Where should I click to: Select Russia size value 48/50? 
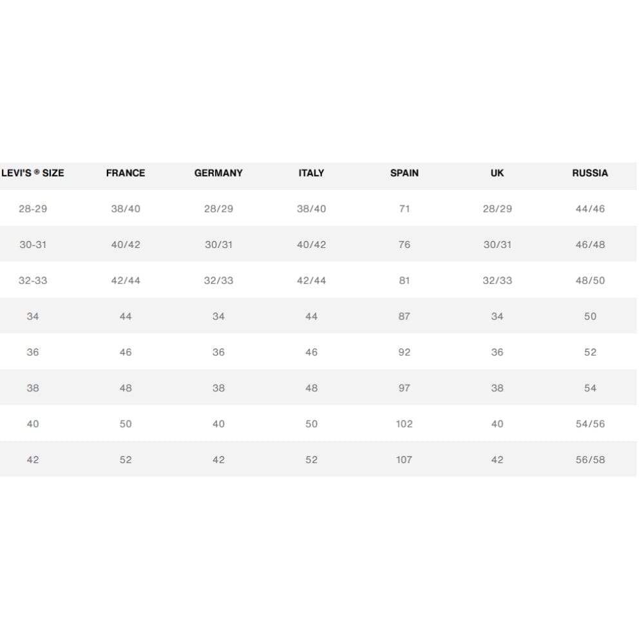click(x=590, y=281)
